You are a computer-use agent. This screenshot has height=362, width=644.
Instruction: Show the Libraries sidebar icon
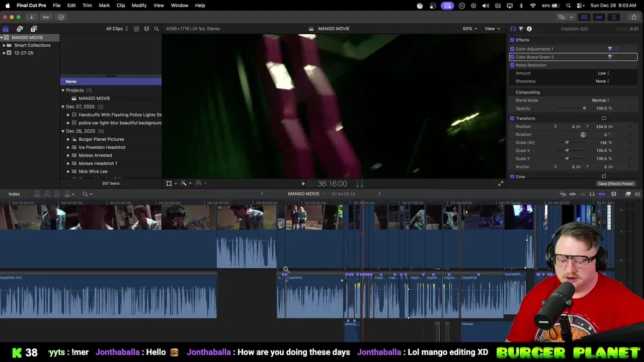(x=6, y=29)
